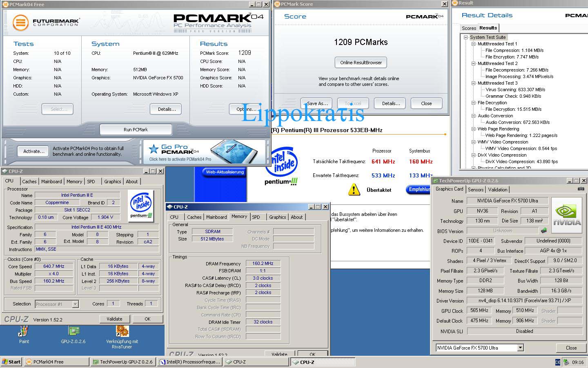Click OK in left CPU-Z window

147,319
